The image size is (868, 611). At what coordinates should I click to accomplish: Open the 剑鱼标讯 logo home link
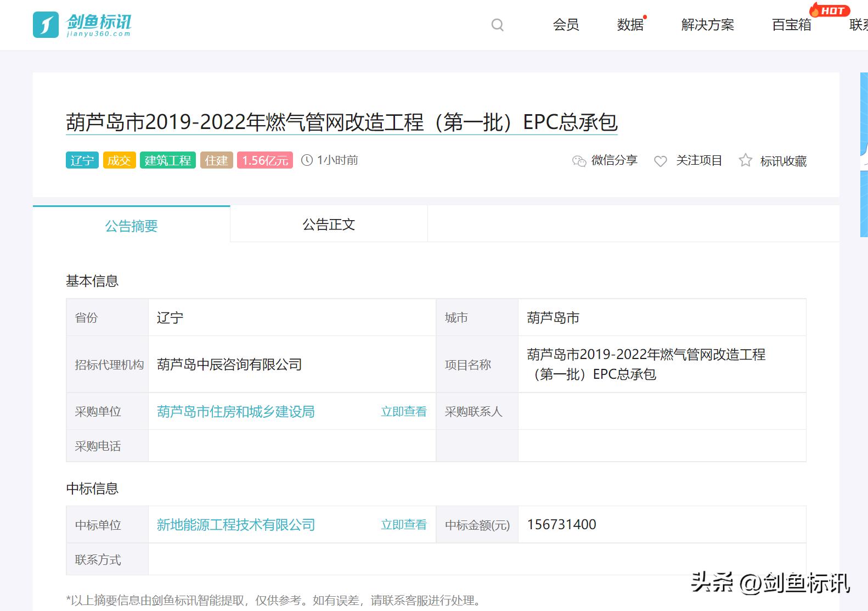[x=82, y=25]
